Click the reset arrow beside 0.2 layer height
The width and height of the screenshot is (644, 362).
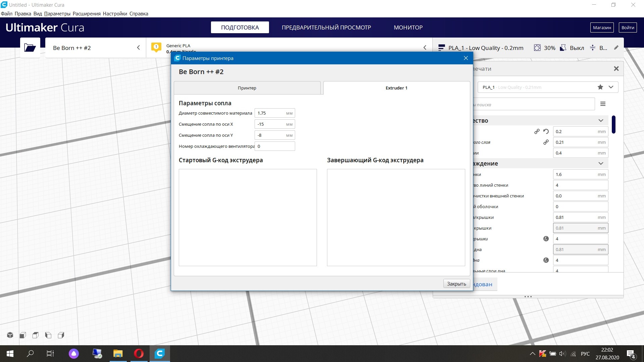pos(546,131)
